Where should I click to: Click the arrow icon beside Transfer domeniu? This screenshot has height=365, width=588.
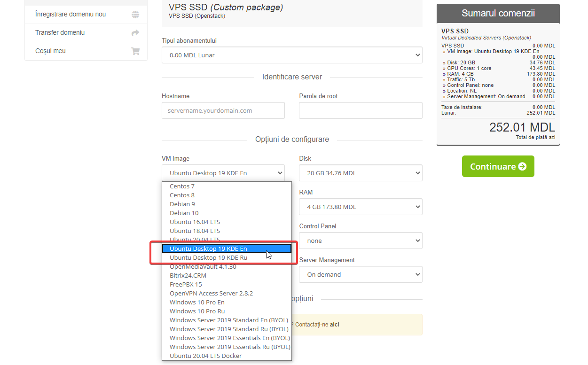(x=135, y=33)
